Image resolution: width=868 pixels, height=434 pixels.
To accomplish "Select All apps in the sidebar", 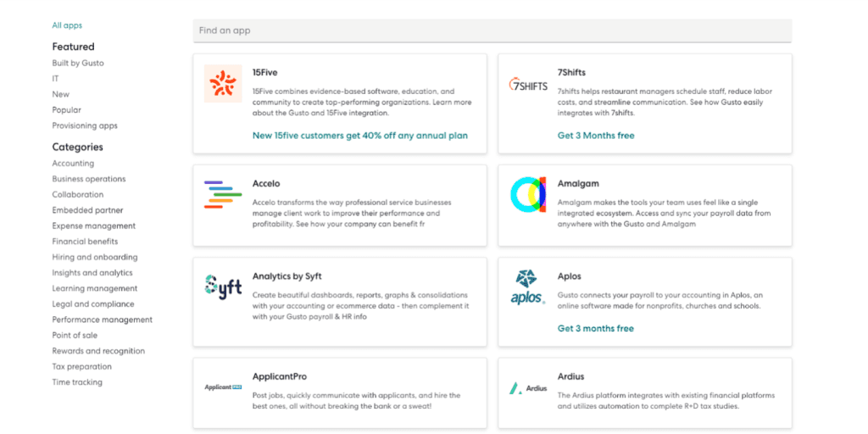I will coord(67,25).
